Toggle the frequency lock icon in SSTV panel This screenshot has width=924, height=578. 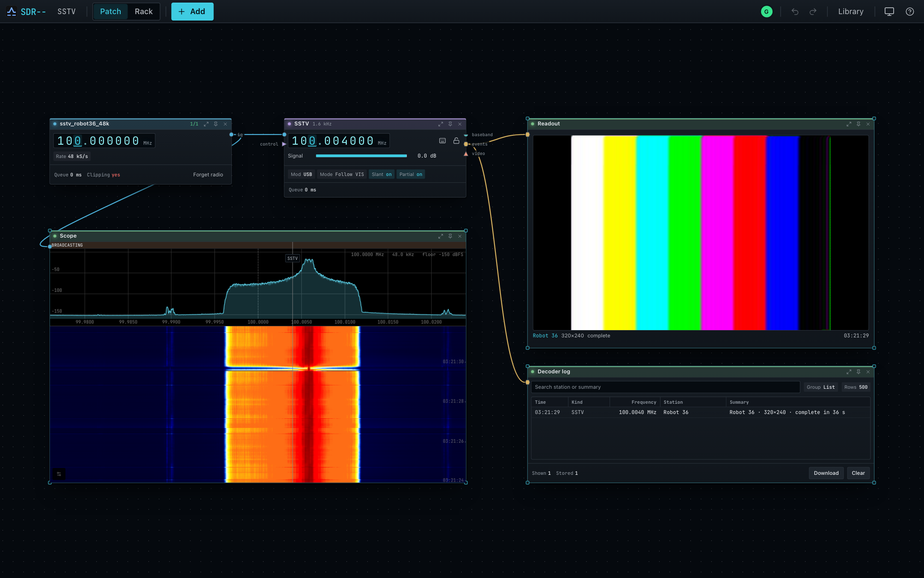point(456,140)
